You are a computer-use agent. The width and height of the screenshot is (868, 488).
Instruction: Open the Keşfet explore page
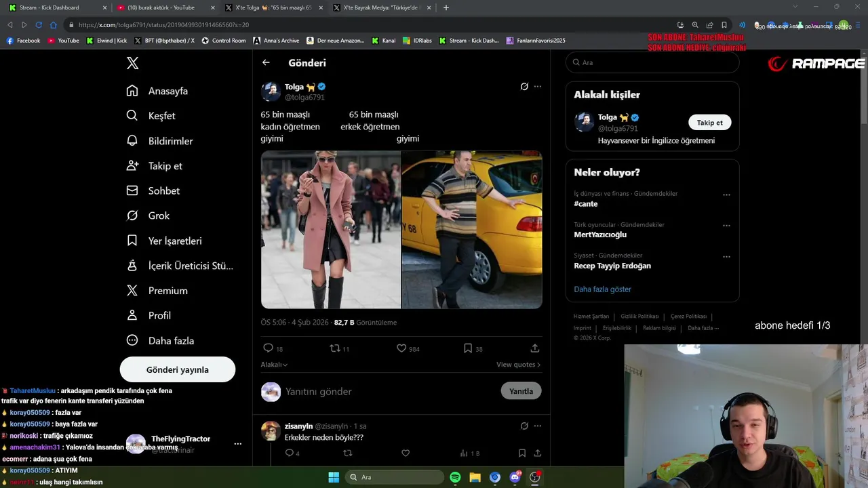[151, 116]
